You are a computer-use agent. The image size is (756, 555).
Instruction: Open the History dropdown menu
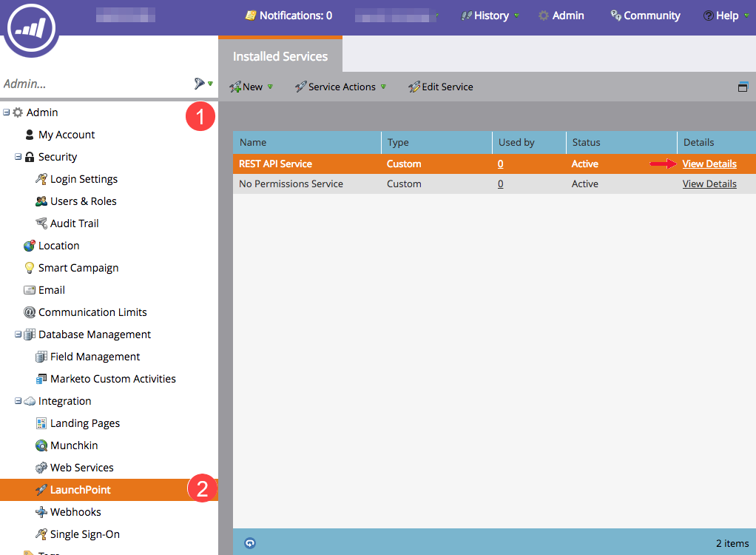[490, 16]
